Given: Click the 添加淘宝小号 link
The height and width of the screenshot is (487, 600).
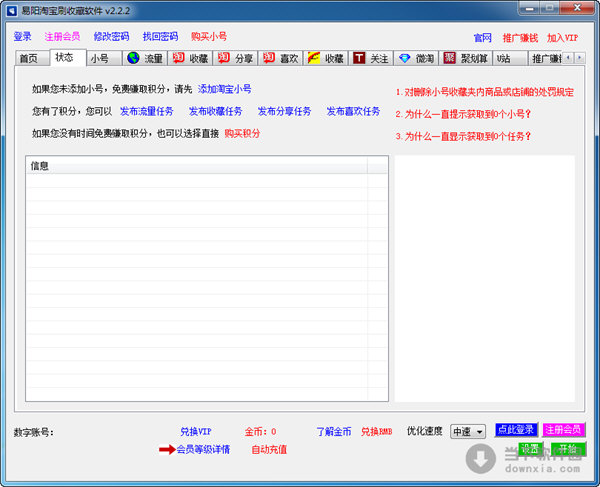Looking at the screenshot, I should 225,89.
